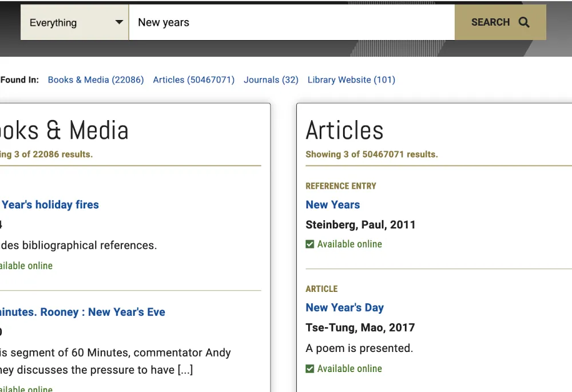The height and width of the screenshot is (392, 572).
Task: Open the 'New Years' reference entry
Action: (332, 205)
